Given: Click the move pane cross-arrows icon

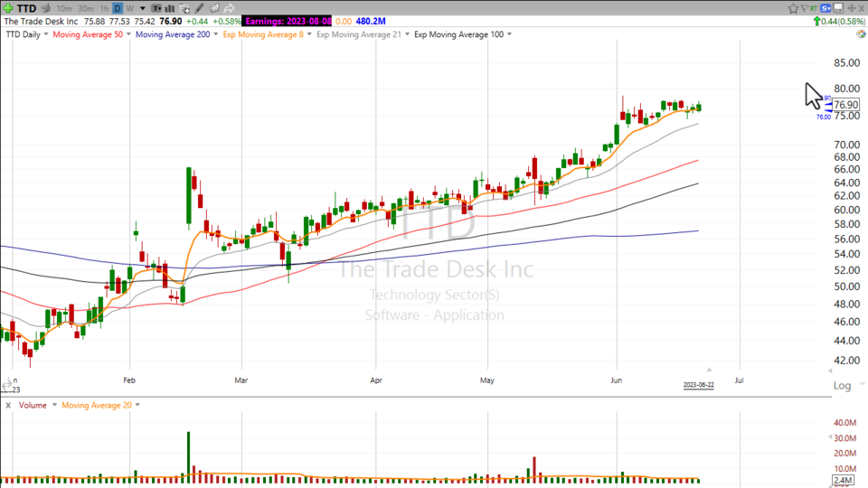Looking at the screenshot, I should coord(852,8).
